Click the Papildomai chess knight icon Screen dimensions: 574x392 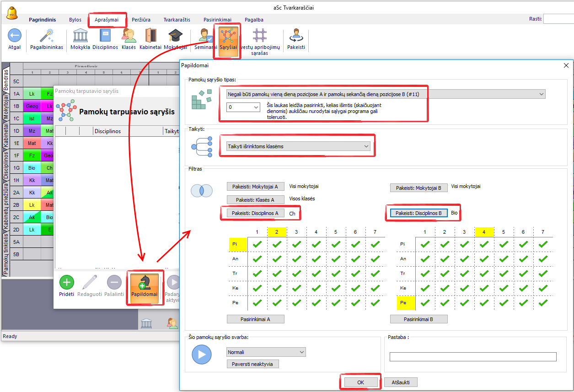(144, 282)
